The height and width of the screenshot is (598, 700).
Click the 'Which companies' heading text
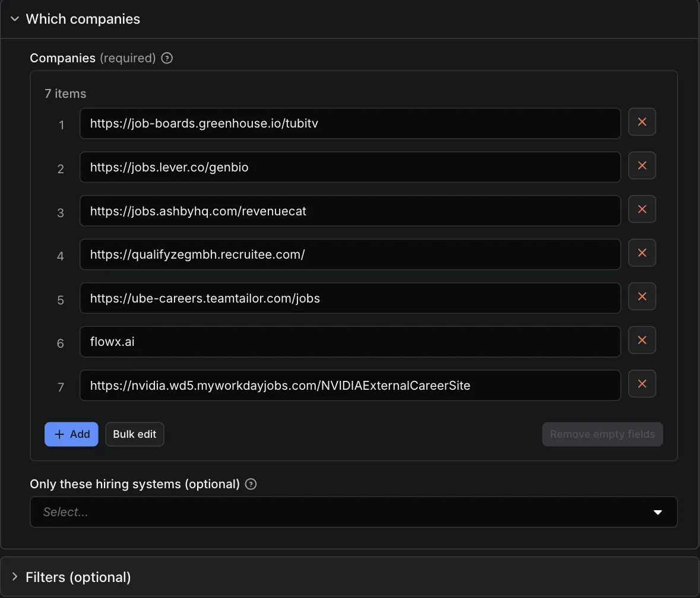tap(83, 19)
